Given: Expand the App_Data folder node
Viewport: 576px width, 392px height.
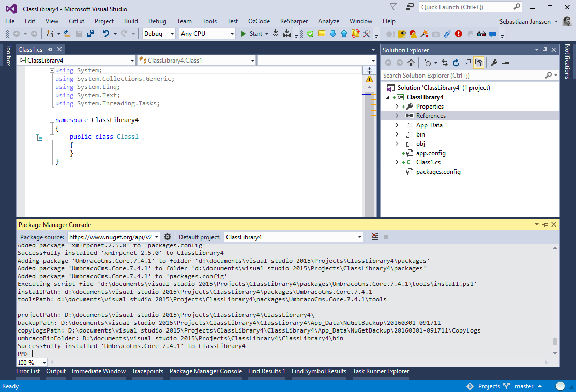Looking at the screenshot, I should [x=397, y=125].
